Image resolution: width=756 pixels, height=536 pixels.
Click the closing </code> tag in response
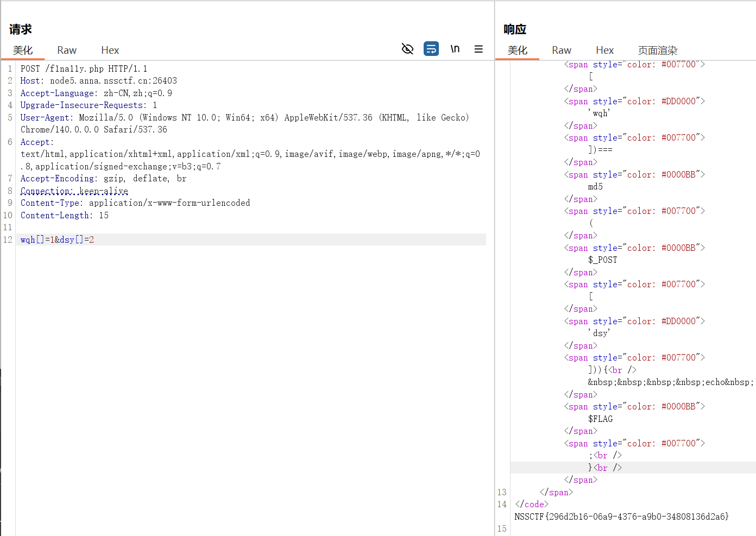click(x=532, y=504)
